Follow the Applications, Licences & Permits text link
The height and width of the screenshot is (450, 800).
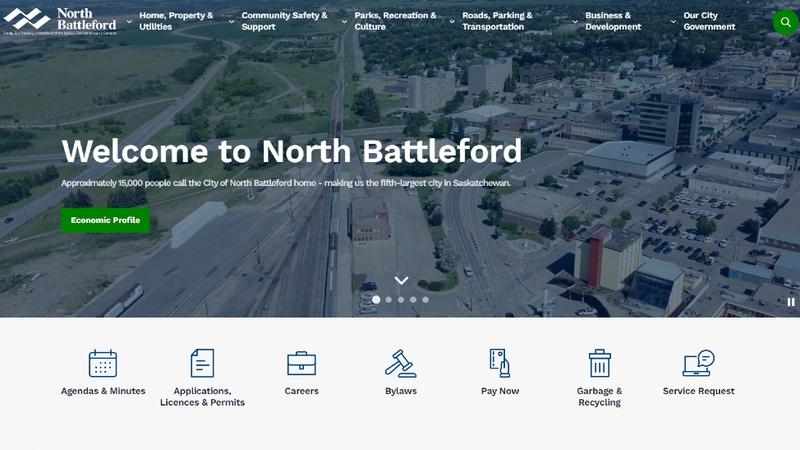203,396
